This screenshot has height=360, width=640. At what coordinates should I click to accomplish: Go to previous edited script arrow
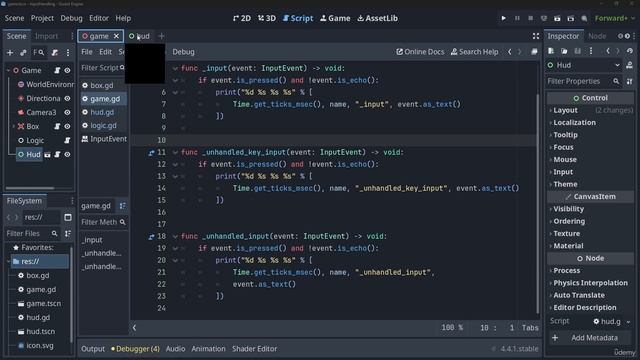tap(509, 52)
